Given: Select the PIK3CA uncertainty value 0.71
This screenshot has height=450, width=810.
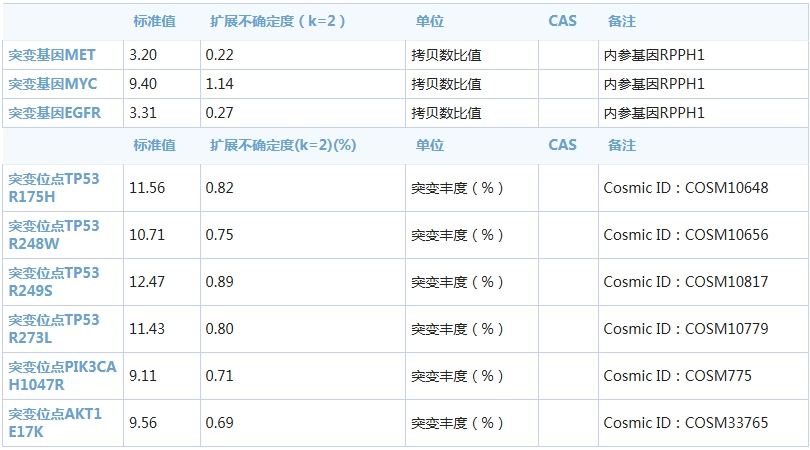Looking at the screenshot, I should click(x=220, y=376).
